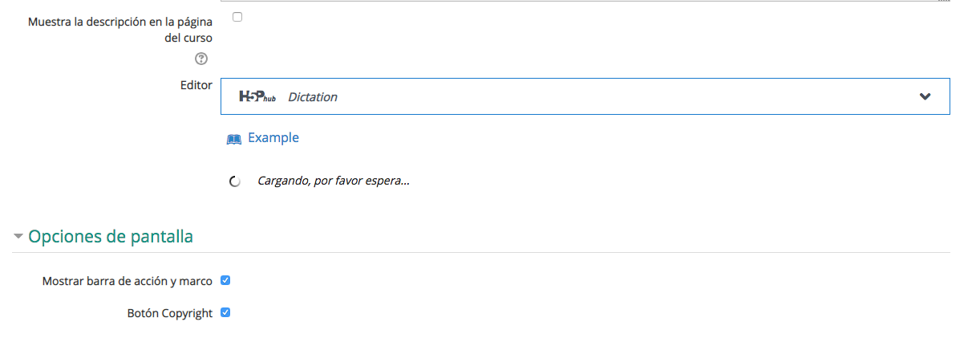Click the Botón Copyright label
This screenshot has height=338, width=980.
click(x=170, y=314)
